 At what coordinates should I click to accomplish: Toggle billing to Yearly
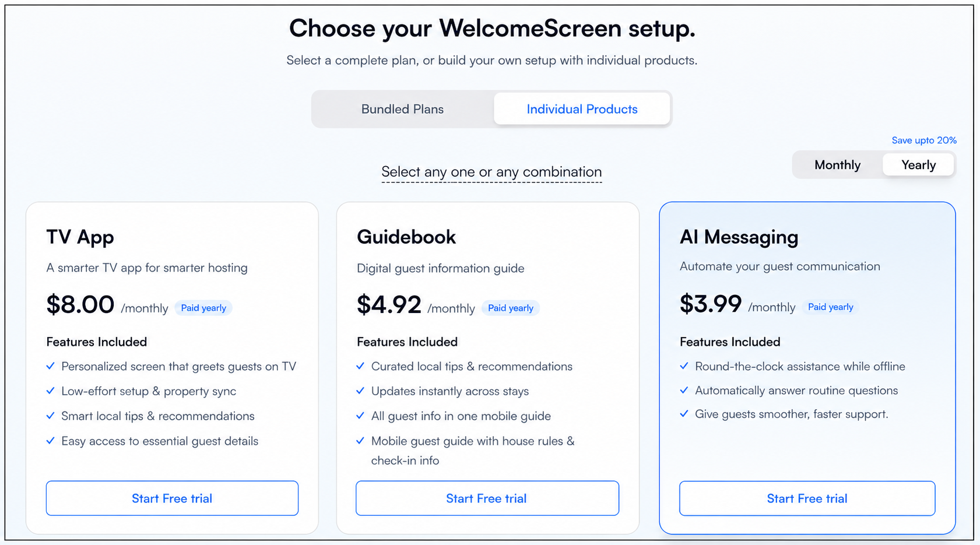point(918,165)
